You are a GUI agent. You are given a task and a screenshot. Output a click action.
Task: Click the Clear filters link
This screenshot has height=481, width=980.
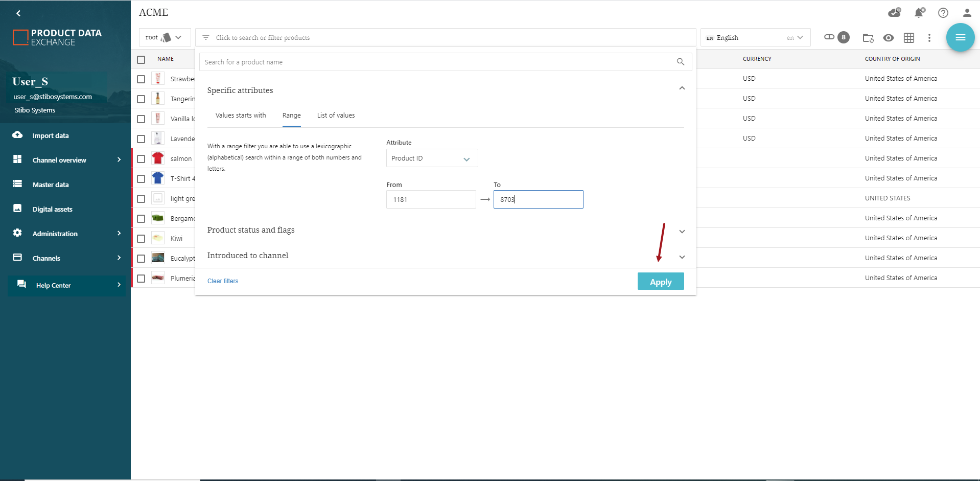223,281
